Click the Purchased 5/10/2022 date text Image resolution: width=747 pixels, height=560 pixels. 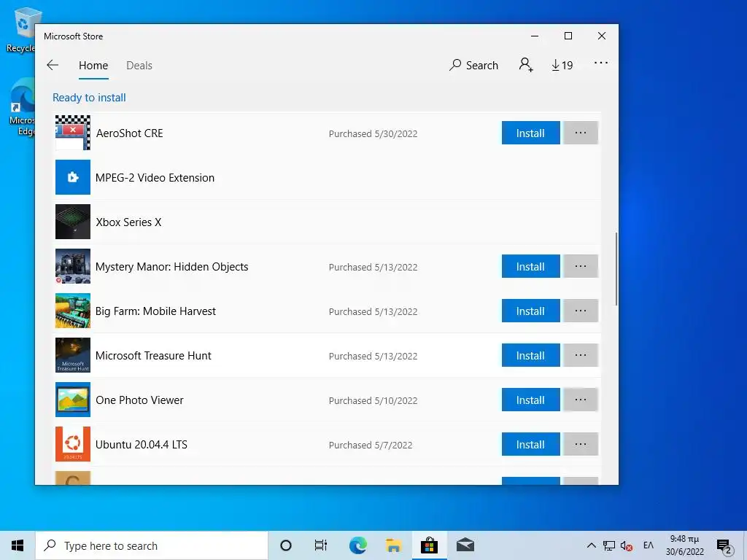pyautogui.click(x=373, y=400)
